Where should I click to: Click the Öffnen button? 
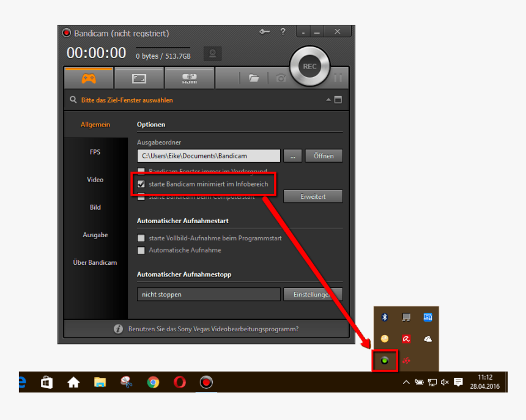click(324, 156)
